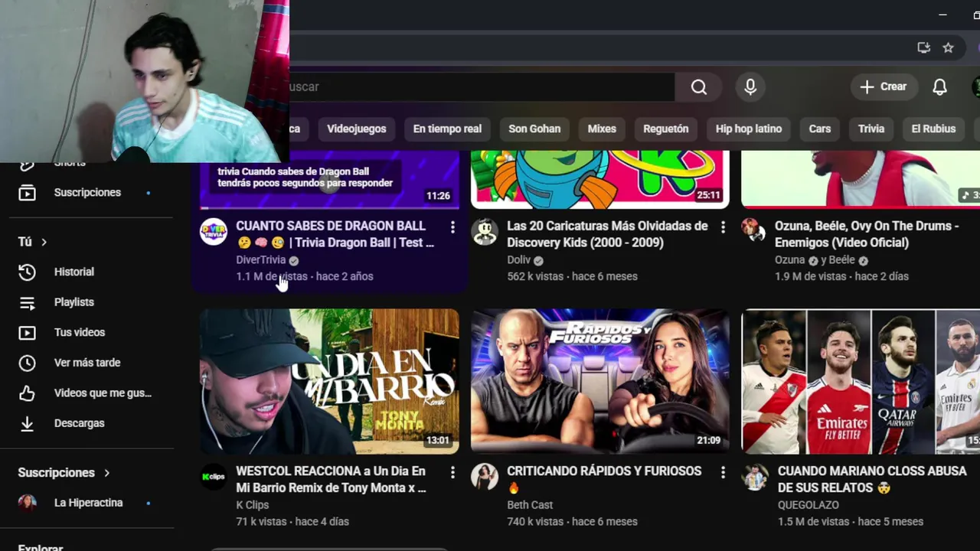Play the Discovery Kids cartoon thumbnail

599,180
